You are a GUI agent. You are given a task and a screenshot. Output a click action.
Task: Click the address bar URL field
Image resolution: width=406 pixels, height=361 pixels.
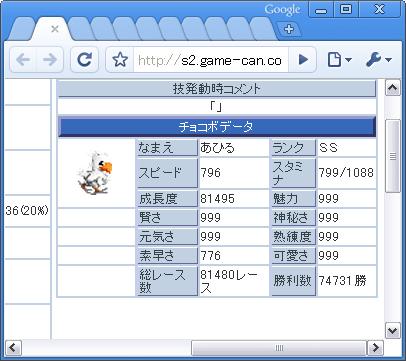[x=211, y=60]
